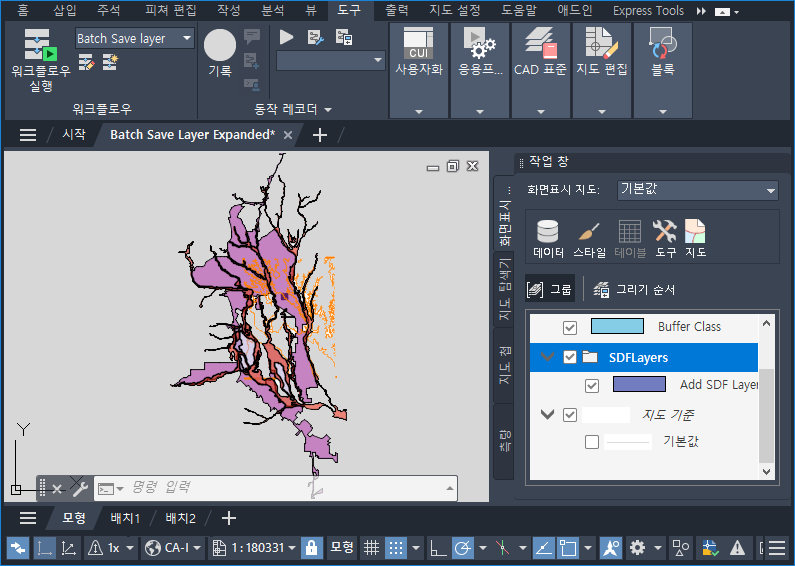This screenshot has width=795, height=566.
Task: Uncheck the Add SDF Layer checkbox
Action: coord(592,385)
